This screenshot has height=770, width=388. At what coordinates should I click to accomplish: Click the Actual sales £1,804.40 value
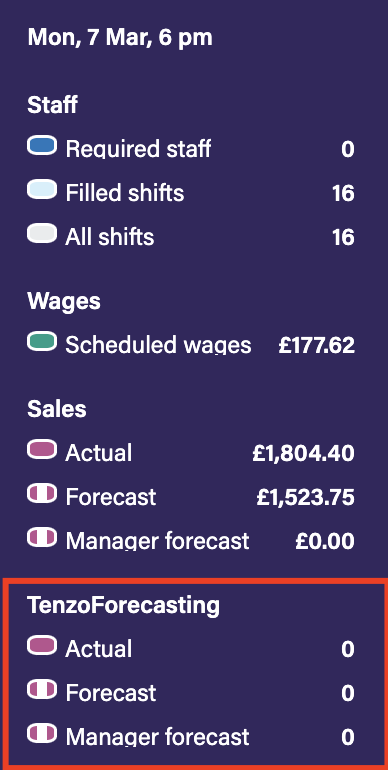point(304,453)
